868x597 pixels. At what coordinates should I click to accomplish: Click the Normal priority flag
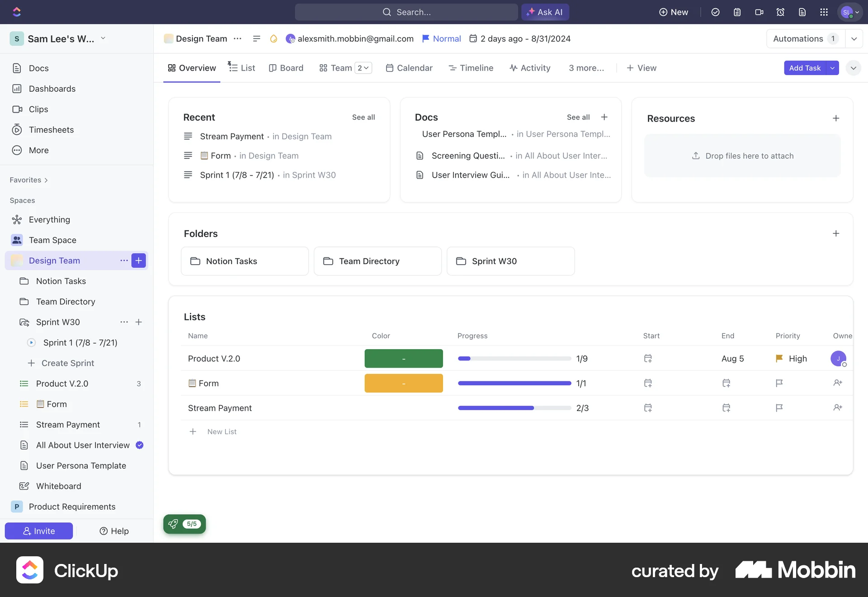point(441,39)
